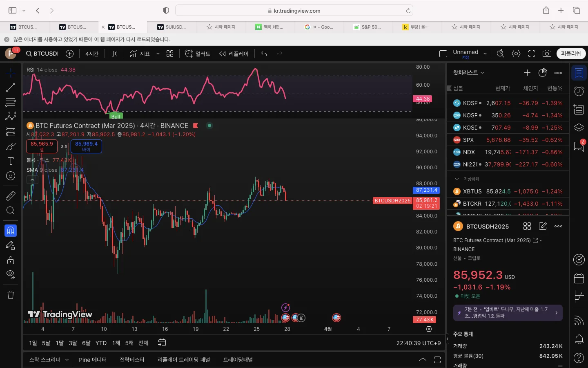Screen dimensions: 588x368
Task: Start bar replay with 리플레이 button
Action: [234, 54]
